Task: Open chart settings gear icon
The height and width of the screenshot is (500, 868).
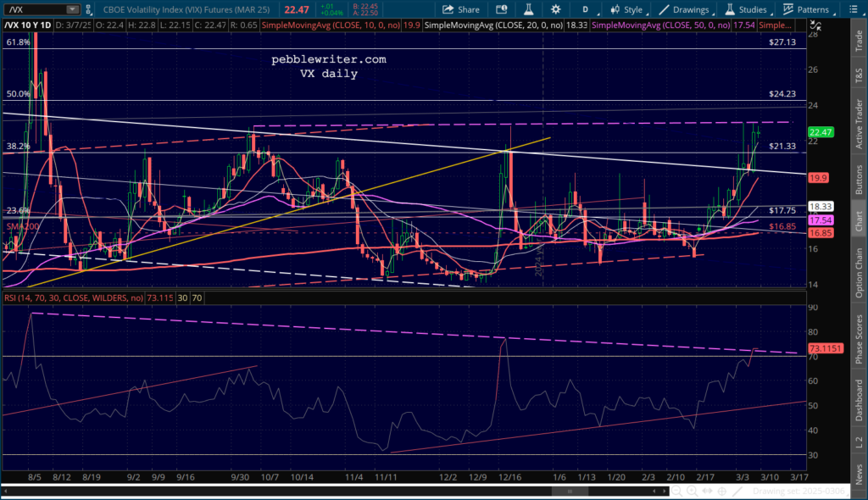Action: click(555, 9)
